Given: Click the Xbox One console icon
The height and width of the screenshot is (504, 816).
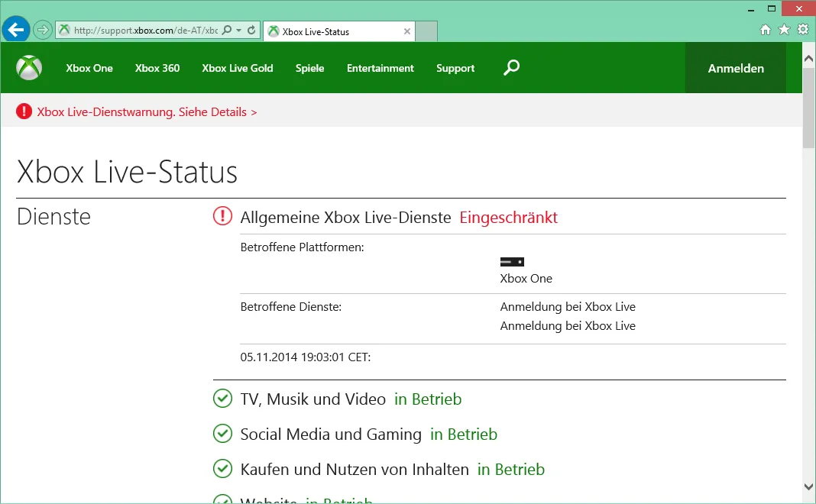Looking at the screenshot, I should point(512,262).
